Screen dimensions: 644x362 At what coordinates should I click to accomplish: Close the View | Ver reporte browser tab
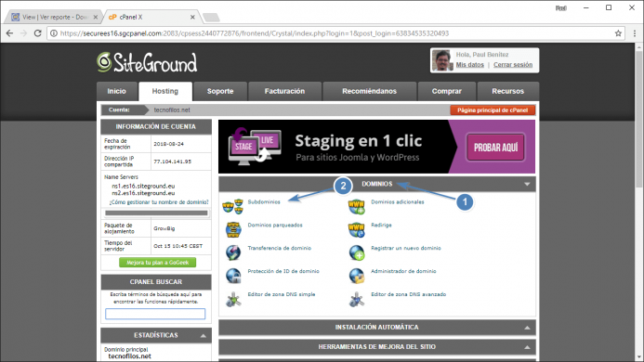point(96,17)
